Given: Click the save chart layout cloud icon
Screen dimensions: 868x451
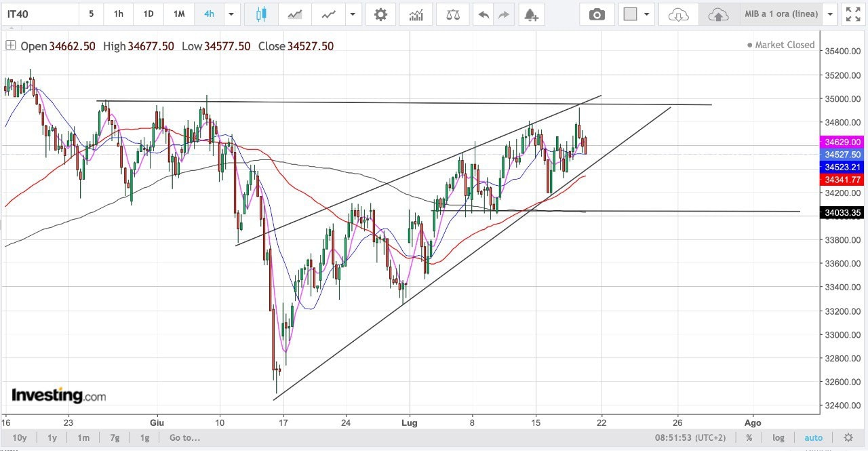Looking at the screenshot, I should [x=718, y=14].
